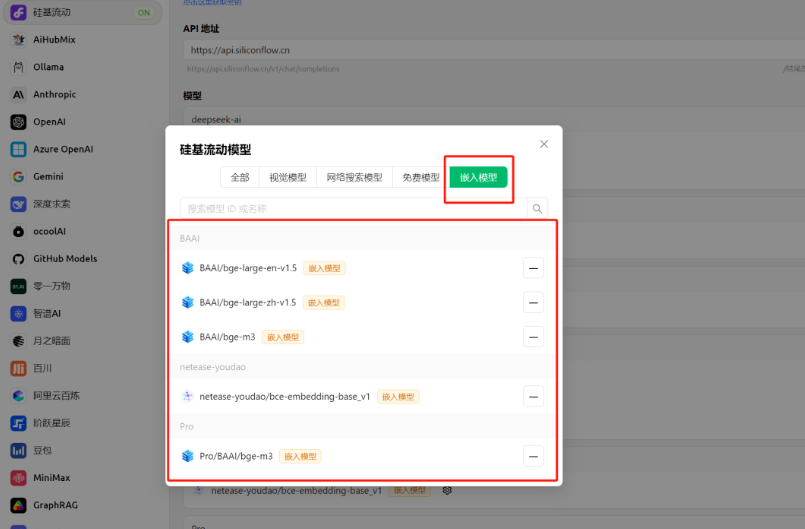The image size is (805, 529).
Task: Toggle the 硅基流动 ON switch
Action: [144, 12]
